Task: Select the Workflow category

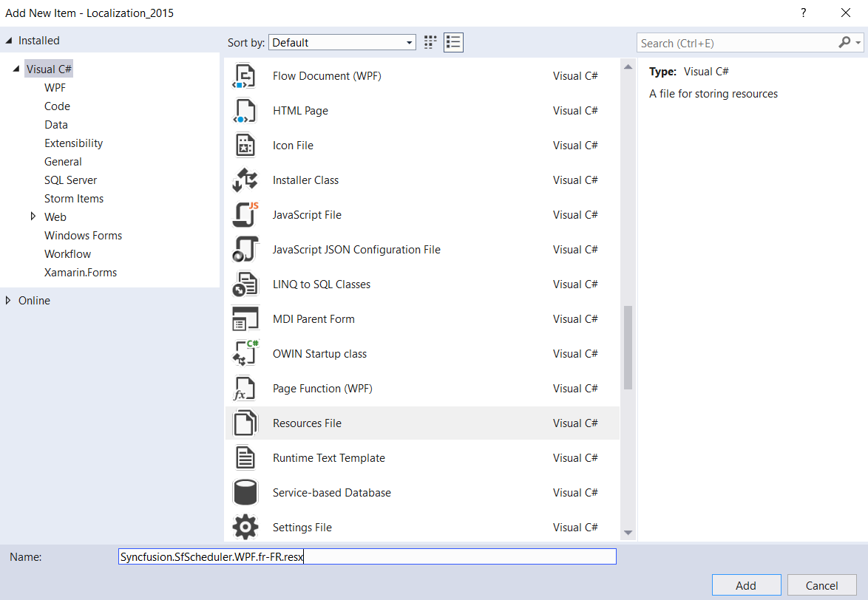Action: pos(67,254)
